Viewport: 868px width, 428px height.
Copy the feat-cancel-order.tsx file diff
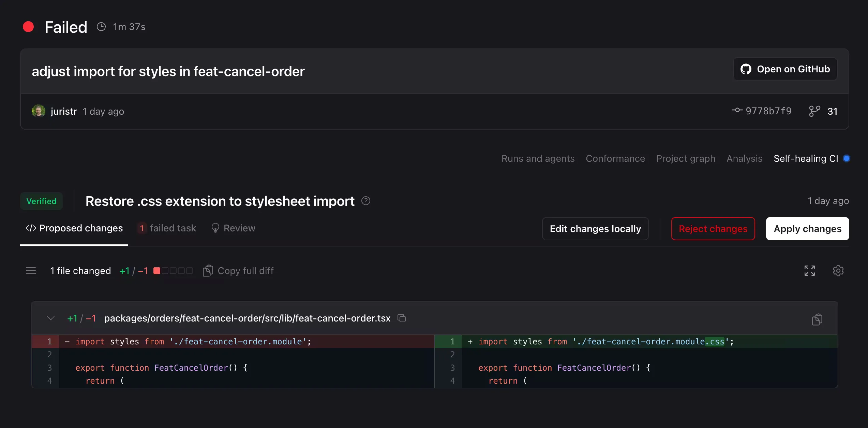818,319
